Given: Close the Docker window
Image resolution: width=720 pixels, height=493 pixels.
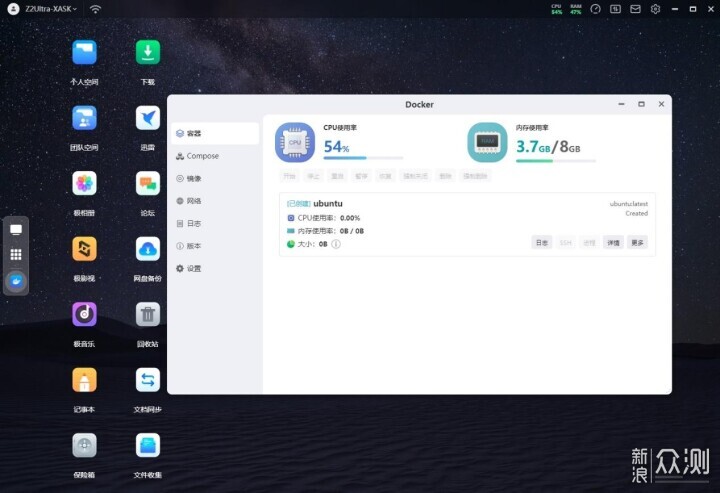Looking at the screenshot, I should click(x=661, y=104).
